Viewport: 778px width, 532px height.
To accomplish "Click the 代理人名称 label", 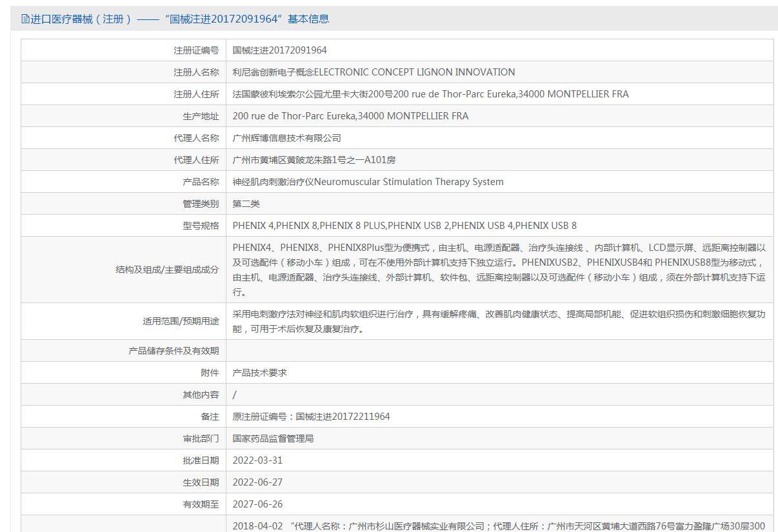I will click(x=196, y=138).
